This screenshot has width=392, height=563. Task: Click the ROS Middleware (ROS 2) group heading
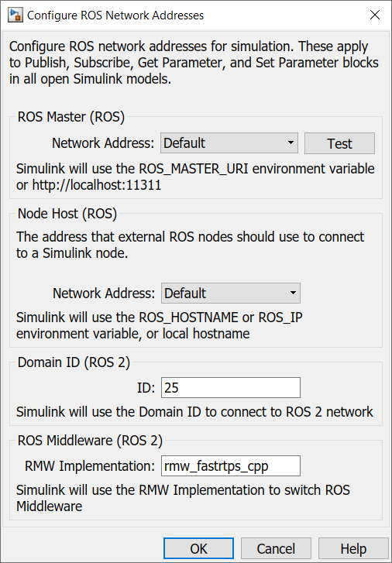pos(90,440)
